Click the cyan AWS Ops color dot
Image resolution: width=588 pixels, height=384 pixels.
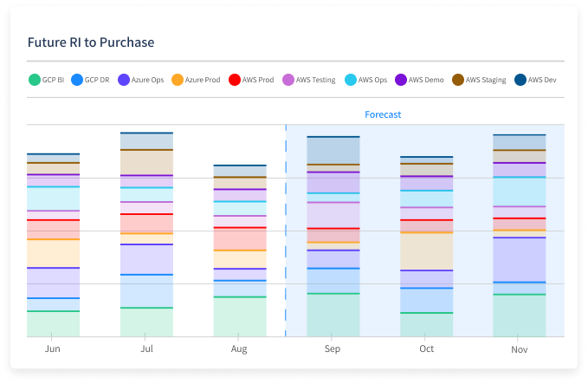click(x=351, y=80)
